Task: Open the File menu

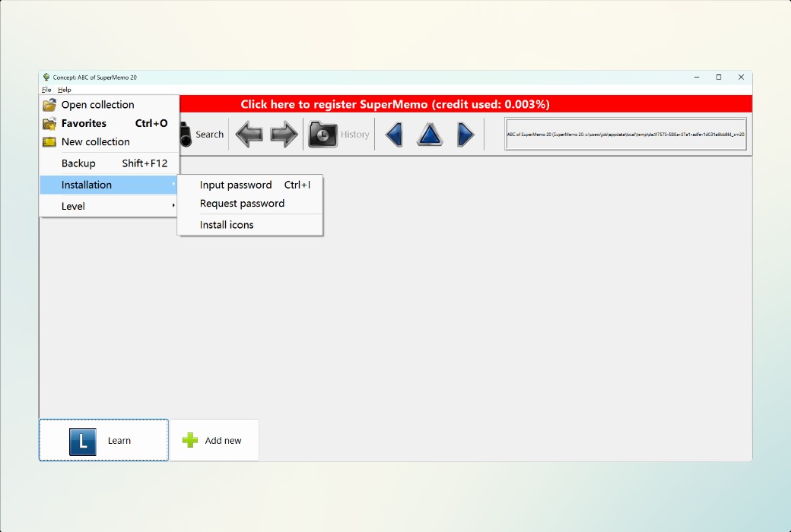Action: click(x=46, y=89)
